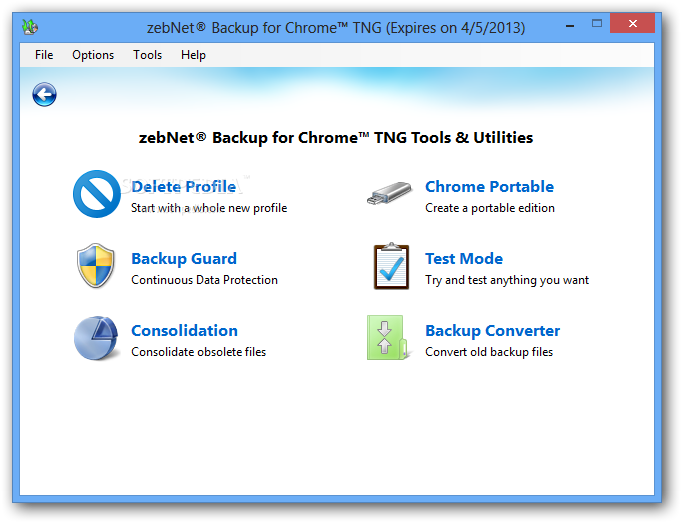Click the zebNet app icon in title bar
The height and width of the screenshot is (523, 682).
[30, 27]
